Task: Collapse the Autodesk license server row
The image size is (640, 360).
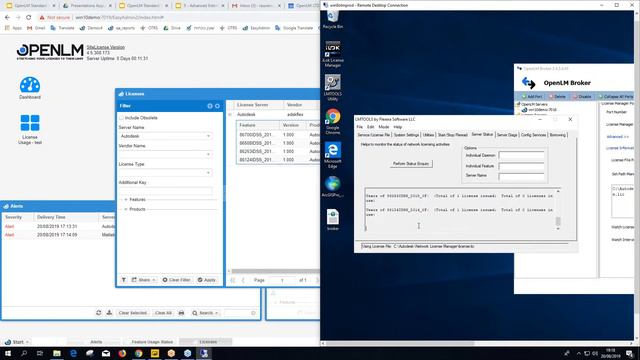Action: pyautogui.click(x=230, y=115)
